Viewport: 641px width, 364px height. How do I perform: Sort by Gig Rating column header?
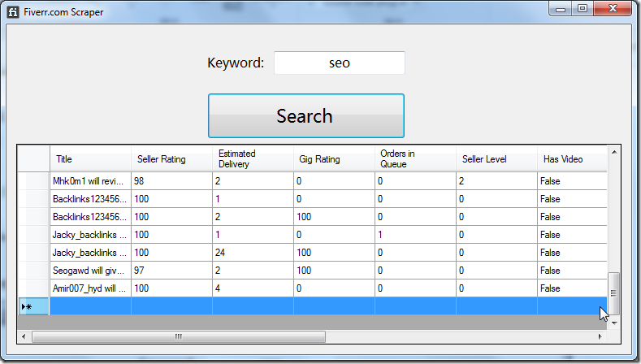pos(334,158)
